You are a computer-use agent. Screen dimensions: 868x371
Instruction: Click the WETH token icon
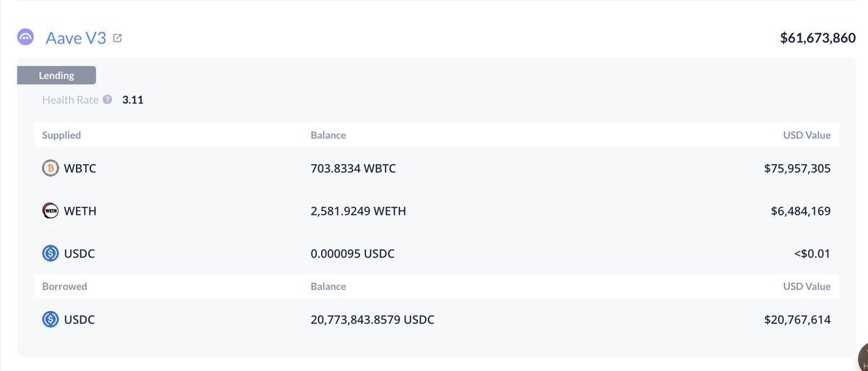click(x=50, y=211)
